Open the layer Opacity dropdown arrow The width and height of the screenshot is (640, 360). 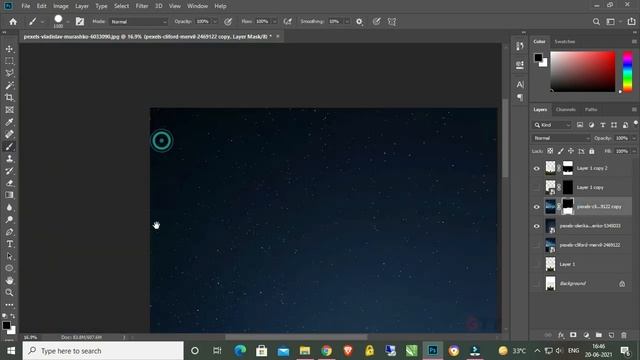634,138
